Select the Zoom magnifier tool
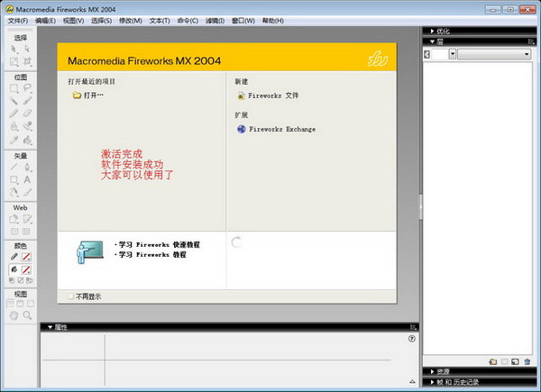541x392 pixels. coord(28,315)
